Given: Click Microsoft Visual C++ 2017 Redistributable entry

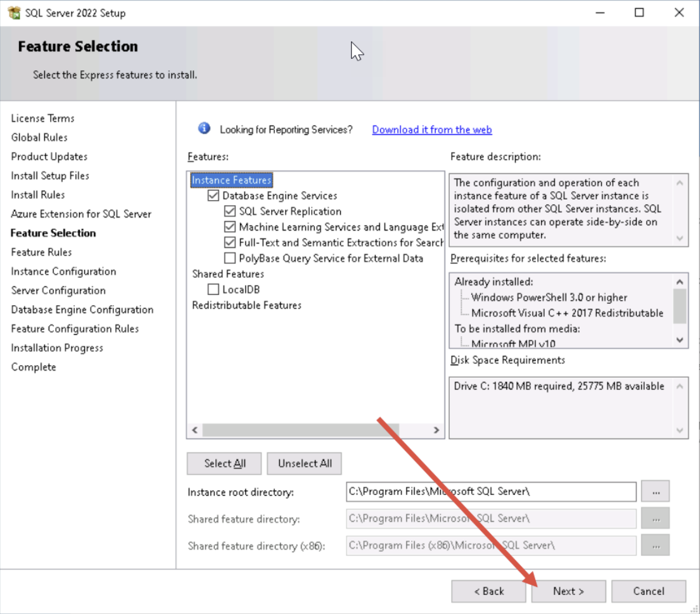Looking at the screenshot, I should tap(568, 313).
